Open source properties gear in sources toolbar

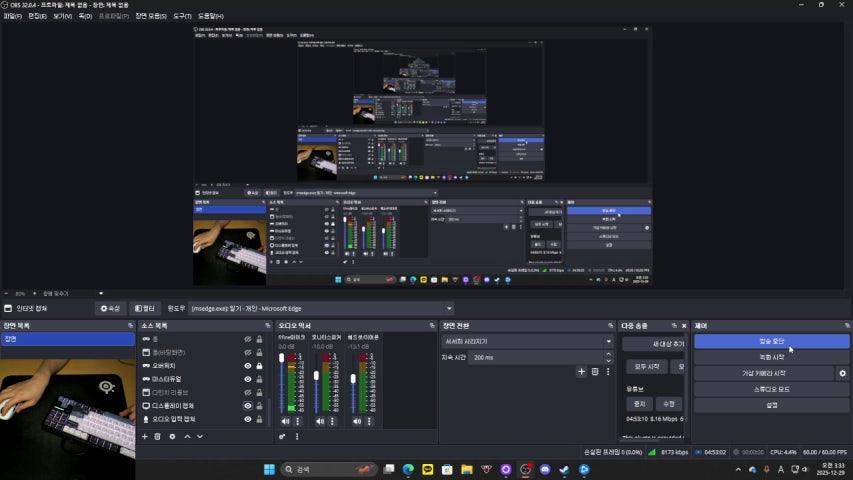172,436
